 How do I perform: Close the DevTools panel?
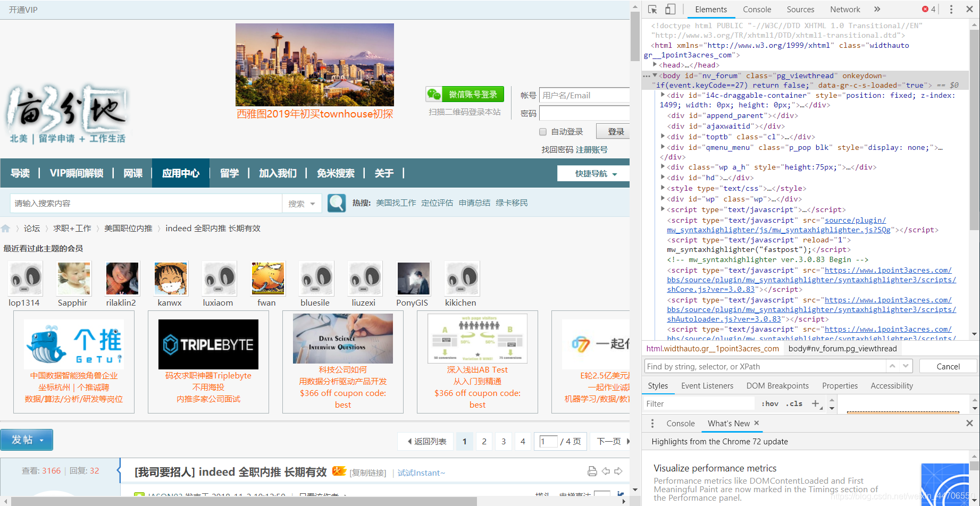(x=969, y=9)
